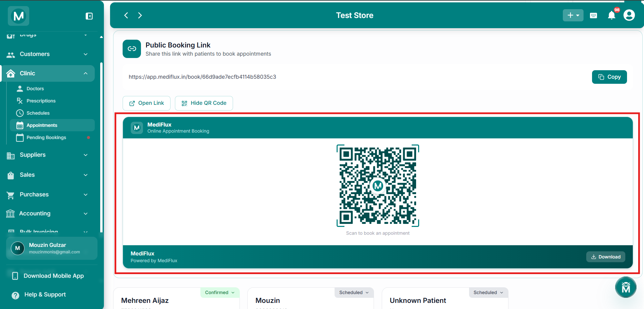The image size is (644, 309).
Task: Click the Clinic house icon
Action: tap(11, 73)
